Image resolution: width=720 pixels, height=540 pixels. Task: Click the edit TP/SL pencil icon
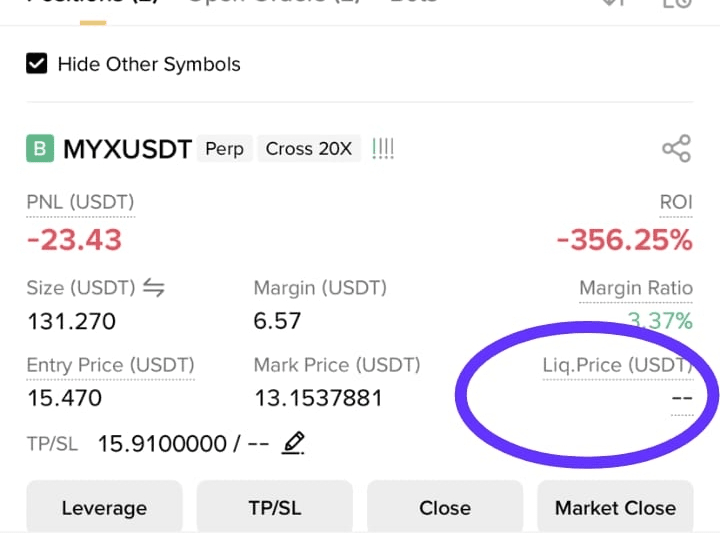pyautogui.click(x=293, y=443)
